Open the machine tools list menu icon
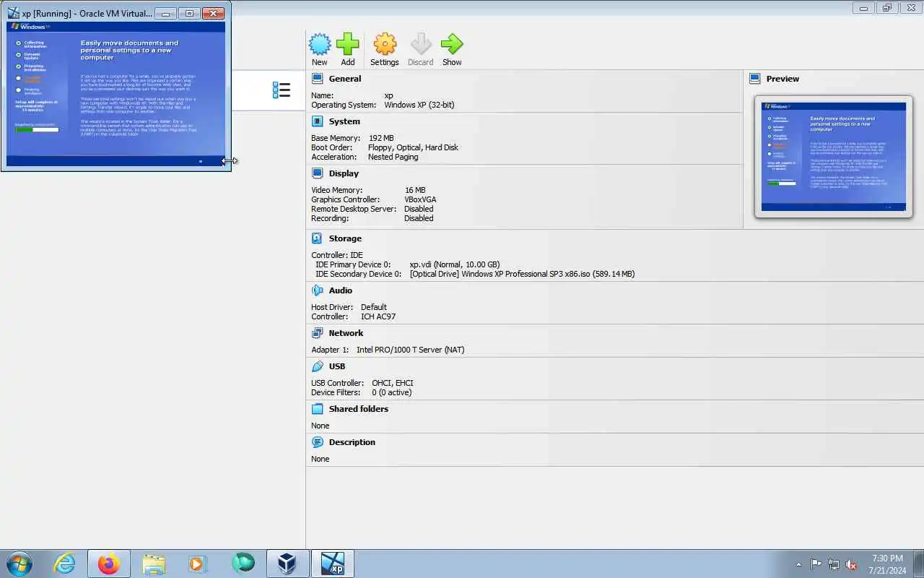The width and height of the screenshot is (924, 578). tap(282, 90)
